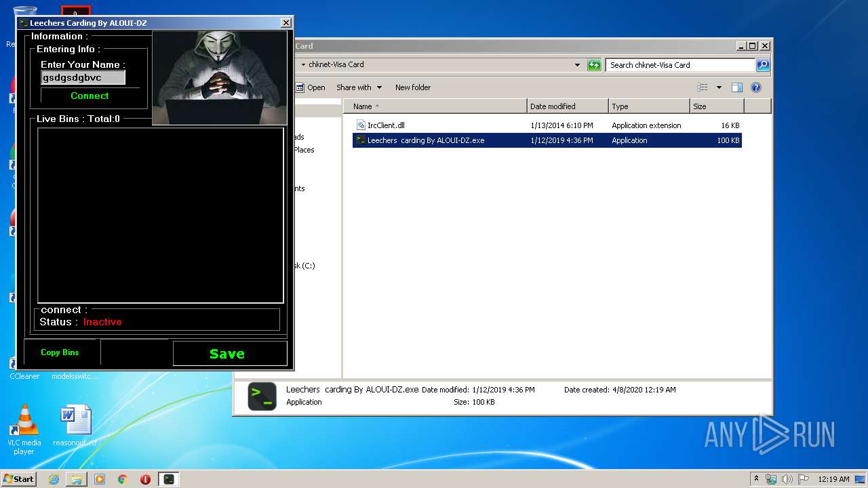
Task: Click chknet-Visa Card in the address path
Action: (336, 65)
